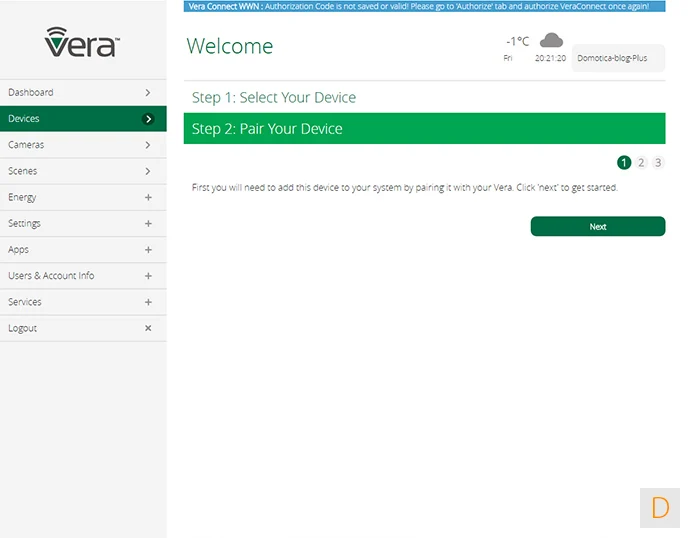Expand Services via plus icon
690x538 pixels.
[x=148, y=302]
